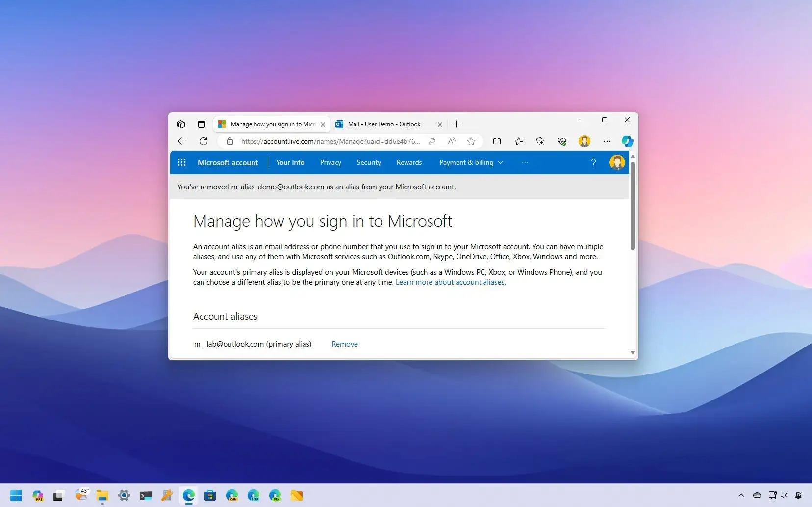Select Security in the account navigation
This screenshot has height=507, width=812.
point(369,162)
